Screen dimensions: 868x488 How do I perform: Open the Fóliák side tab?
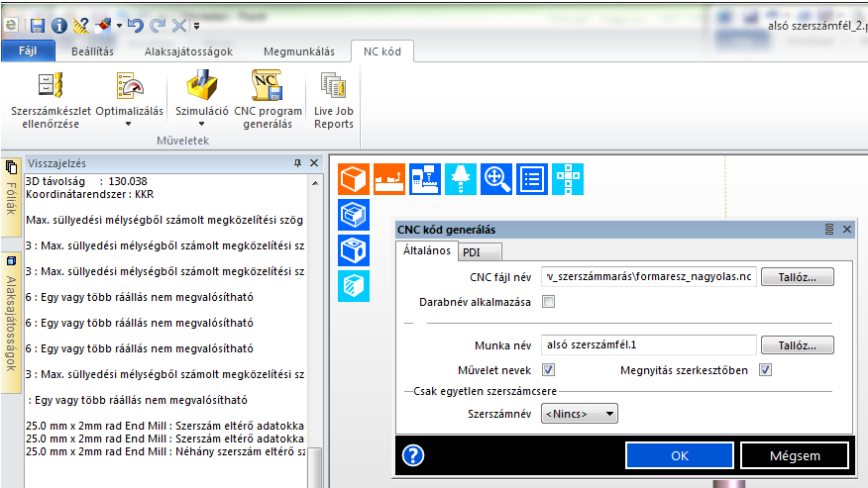(11, 197)
